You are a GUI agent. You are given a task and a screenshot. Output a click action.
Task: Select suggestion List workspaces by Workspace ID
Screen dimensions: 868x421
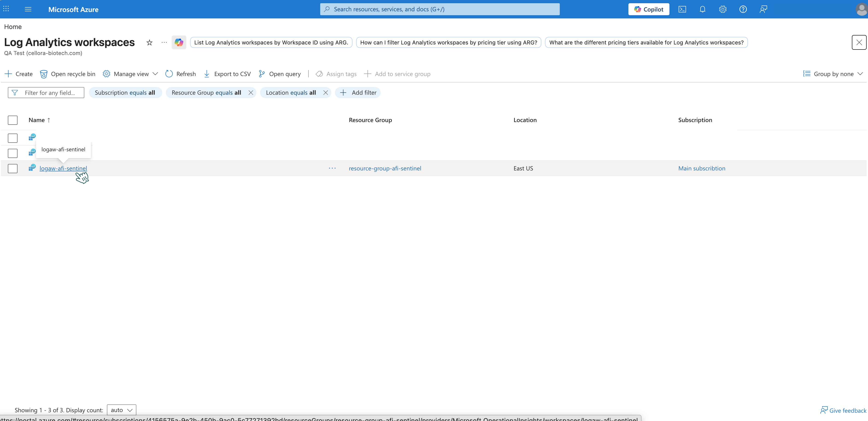pos(271,42)
